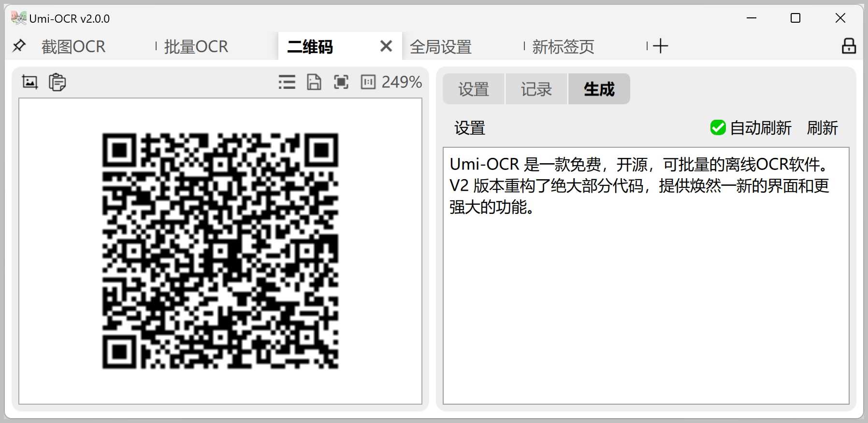Paste an image from the clipboard icon

click(58, 82)
